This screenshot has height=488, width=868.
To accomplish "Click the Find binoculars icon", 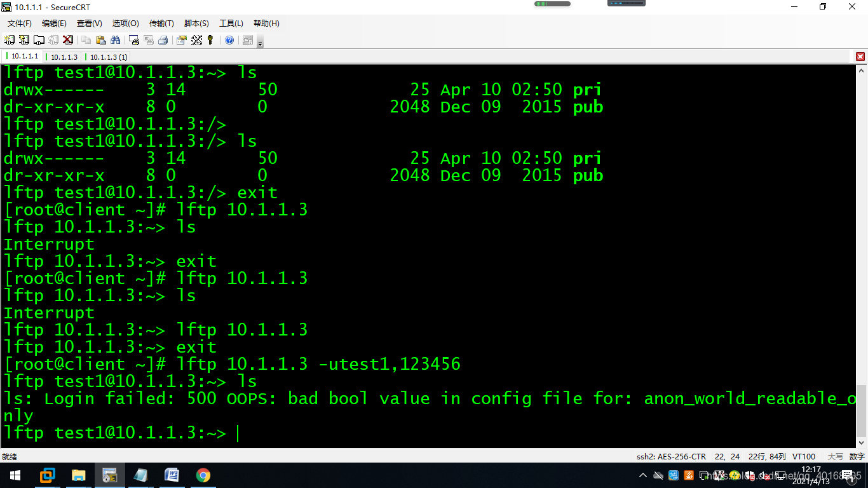I will pyautogui.click(x=116, y=40).
